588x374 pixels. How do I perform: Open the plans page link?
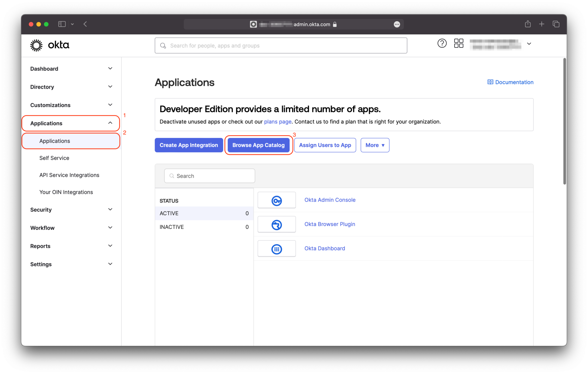pyautogui.click(x=277, y=122)
